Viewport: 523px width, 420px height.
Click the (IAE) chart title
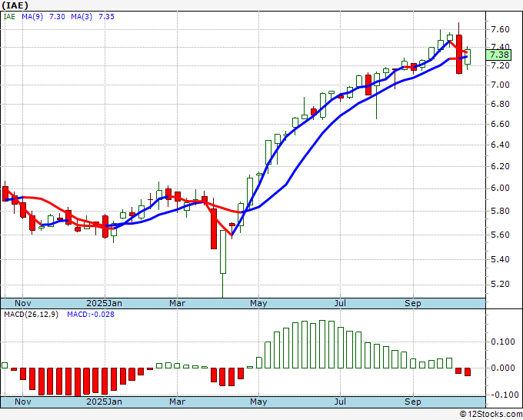pos(15,5)
